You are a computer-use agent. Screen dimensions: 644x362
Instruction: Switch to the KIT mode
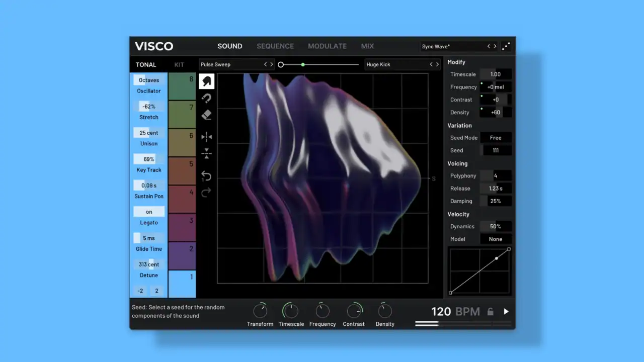[x=179, y=64]
